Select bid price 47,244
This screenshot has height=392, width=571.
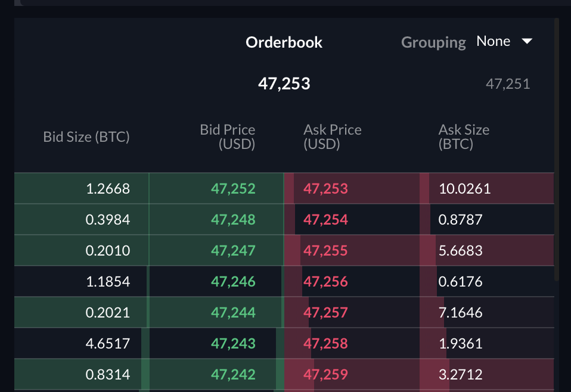click(x=233, y=313)
